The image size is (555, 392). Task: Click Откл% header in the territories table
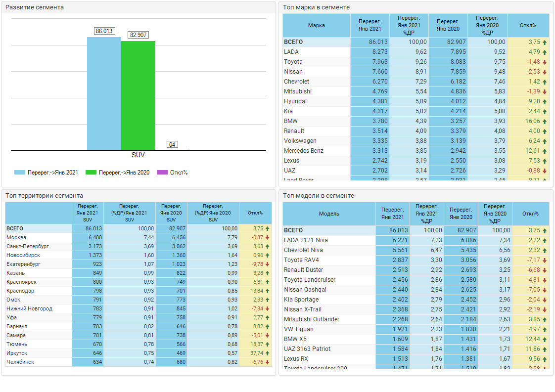point(255,213)
